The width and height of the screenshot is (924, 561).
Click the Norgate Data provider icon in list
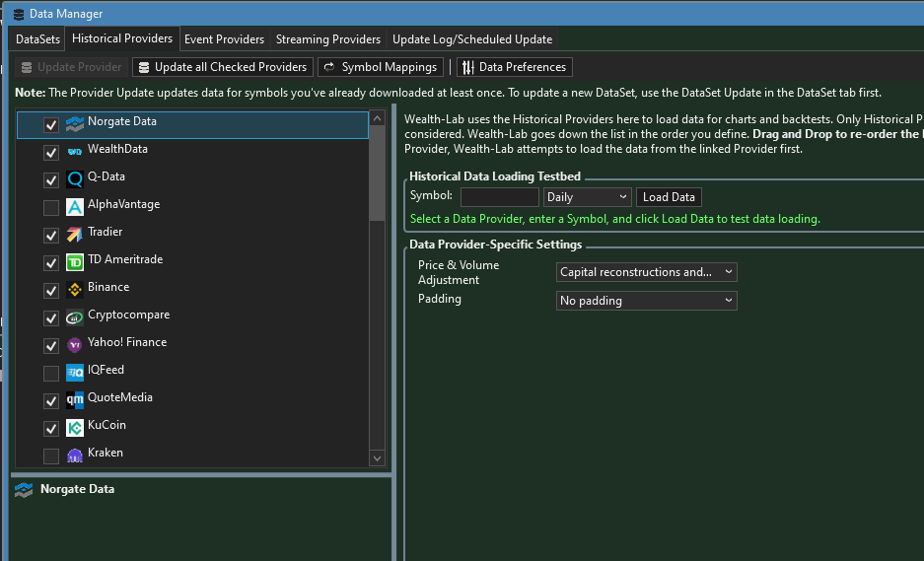coord(75,124)
